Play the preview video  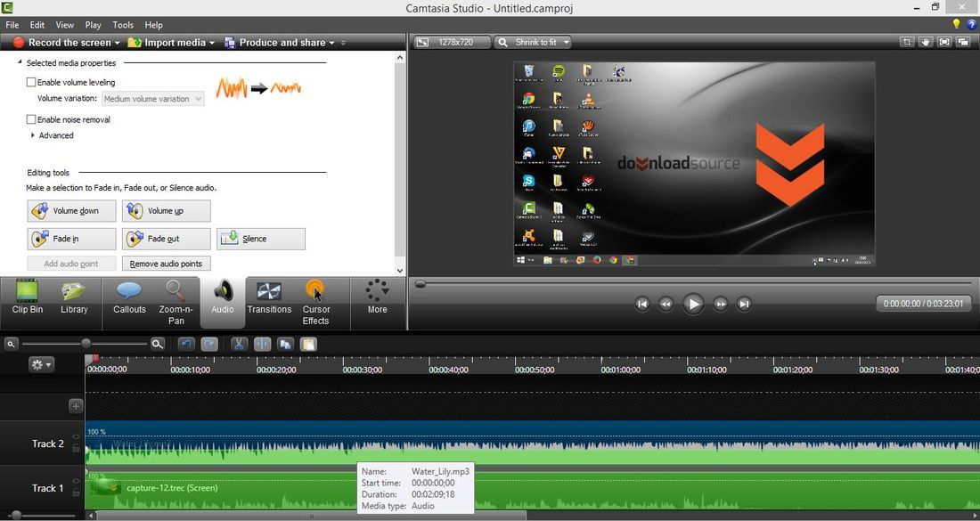(x=692, y=305)
